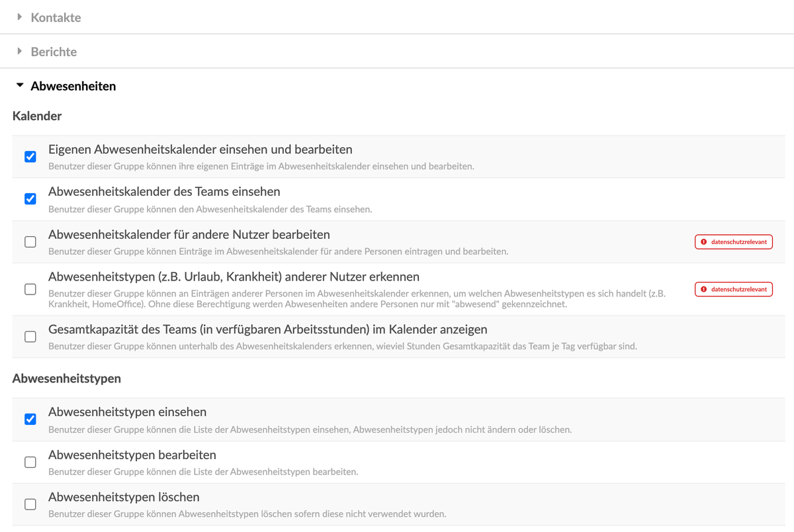Click datenschutzrelevant badge for Abwesenheitstypen erkennen
Screen dimensions: 794x532
[x=734, y=289]
